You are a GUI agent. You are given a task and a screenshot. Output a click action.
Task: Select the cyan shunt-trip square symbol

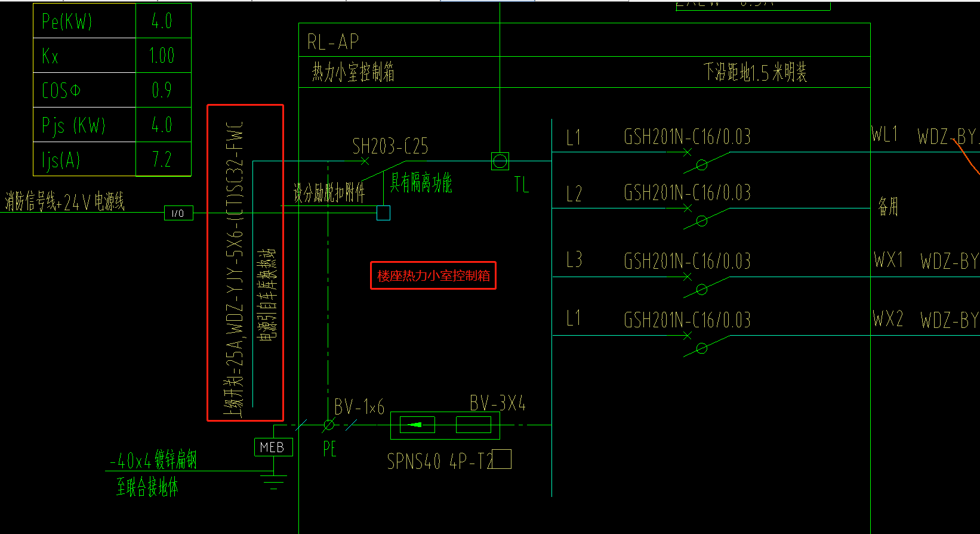click(x=384, y=213)
